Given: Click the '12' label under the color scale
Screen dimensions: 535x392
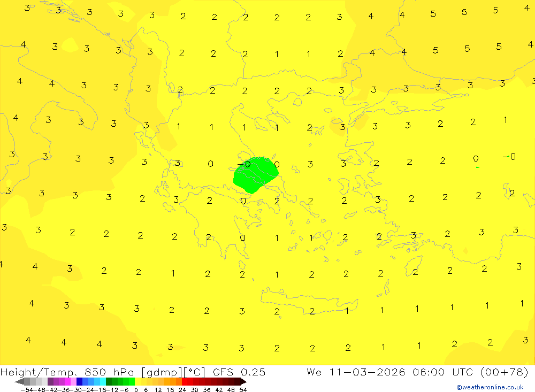Looking at the screenshot, I should point(158,390).
